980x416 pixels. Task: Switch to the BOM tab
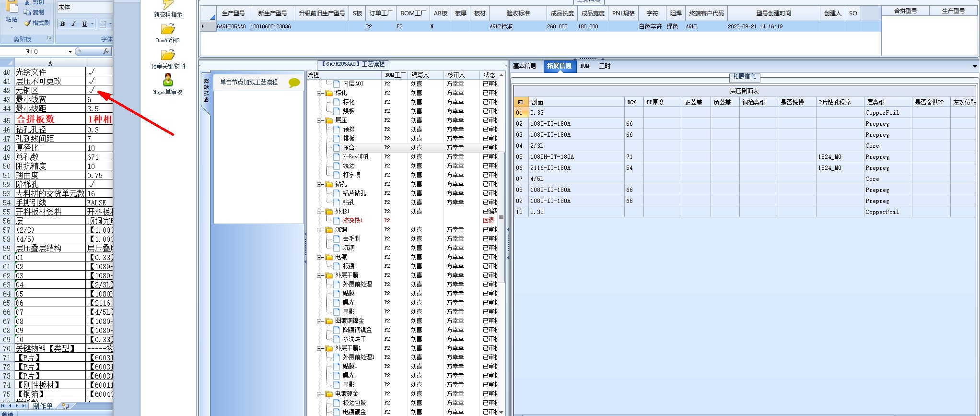(x=585, y=66)
